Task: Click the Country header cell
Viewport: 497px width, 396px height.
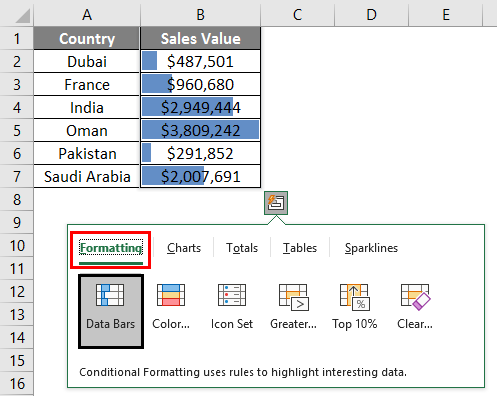Action: pos(87,38)
